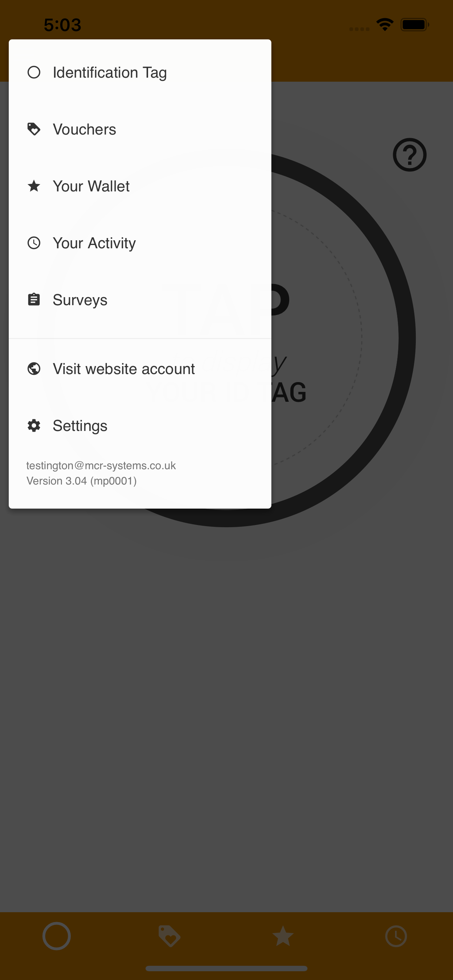Switch to the bottom vouchers tag tab
Image resolution: width=453 pixels, height=980 pixels.
[169, 936]
